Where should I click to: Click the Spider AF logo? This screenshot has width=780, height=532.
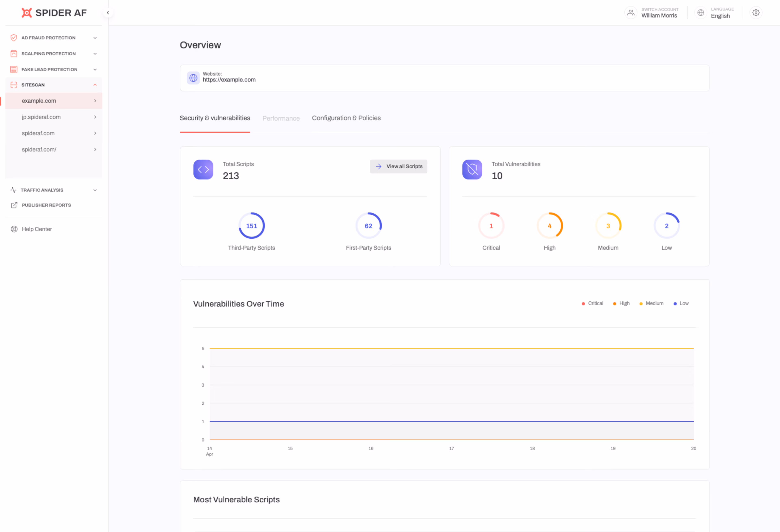point(54,13)
